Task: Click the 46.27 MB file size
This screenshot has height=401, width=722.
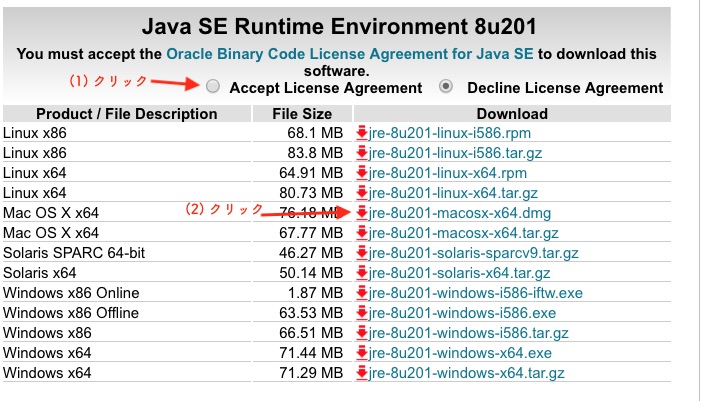Action: pyautogui.click(x=311, y=253)
